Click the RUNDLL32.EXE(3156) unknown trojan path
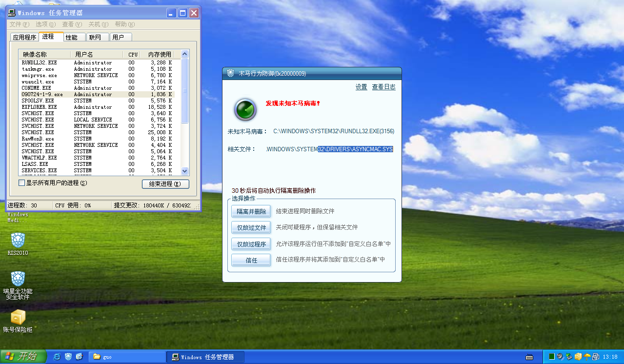624x364 pixels. click(x=334, y=131)
